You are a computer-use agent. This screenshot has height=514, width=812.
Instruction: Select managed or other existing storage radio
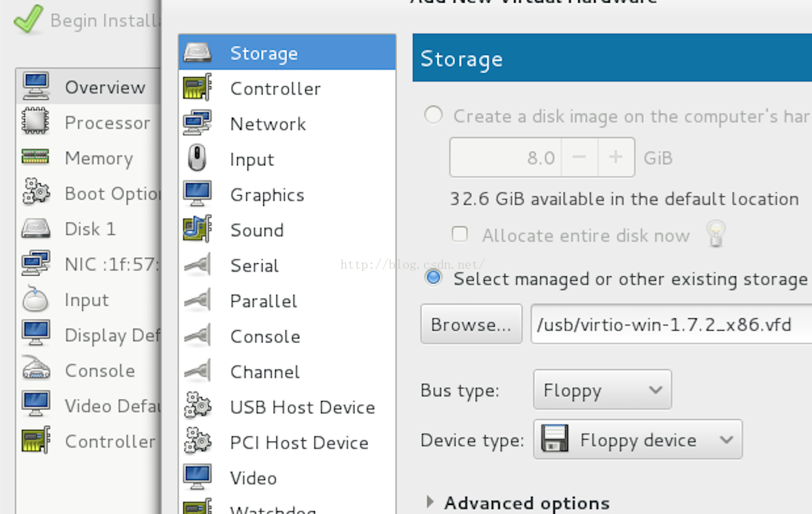[x=434, y=278]
